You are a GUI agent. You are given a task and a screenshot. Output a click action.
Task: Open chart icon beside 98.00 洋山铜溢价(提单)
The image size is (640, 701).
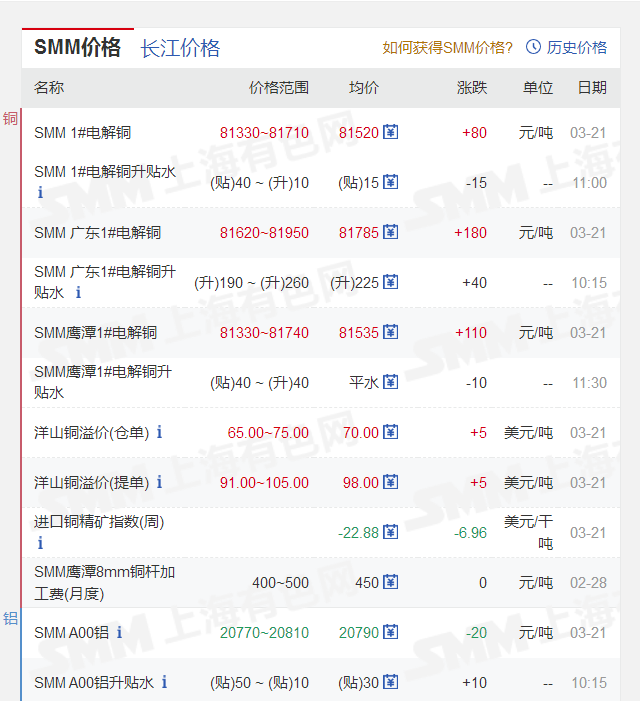[391, 482]
